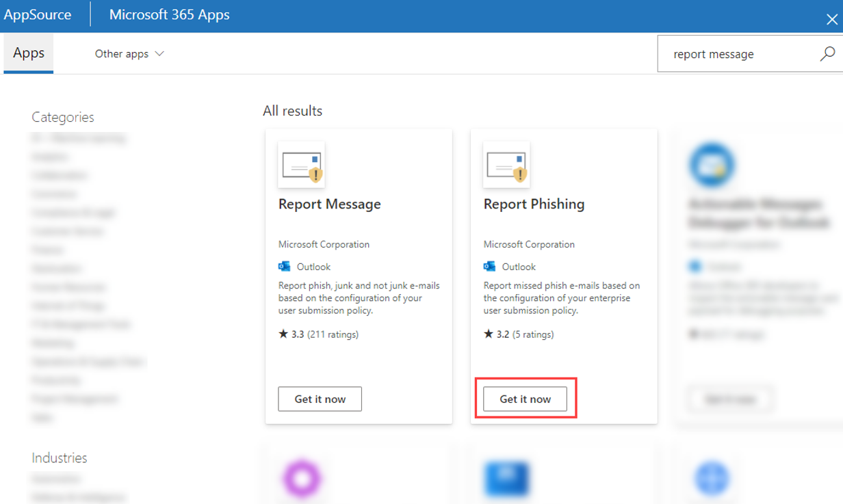
Task: Close the AppSource dialog
Action: pos(832,20)
